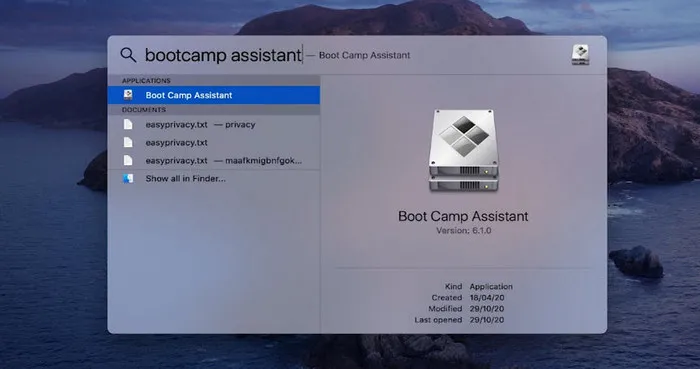Open easyprivacy.txt — maafkmigbnfgok... result
This screenshot has height=369, width=700.
[214, 160]
